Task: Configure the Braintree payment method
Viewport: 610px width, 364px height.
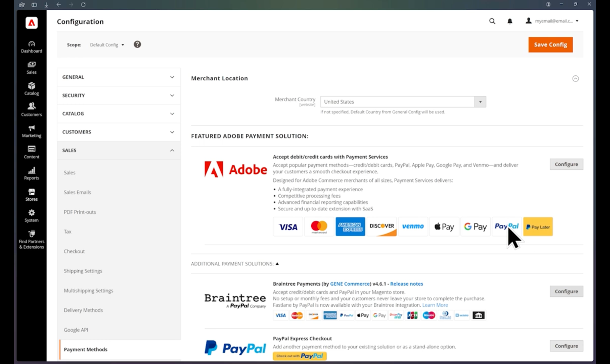Action: coord(566,291)
